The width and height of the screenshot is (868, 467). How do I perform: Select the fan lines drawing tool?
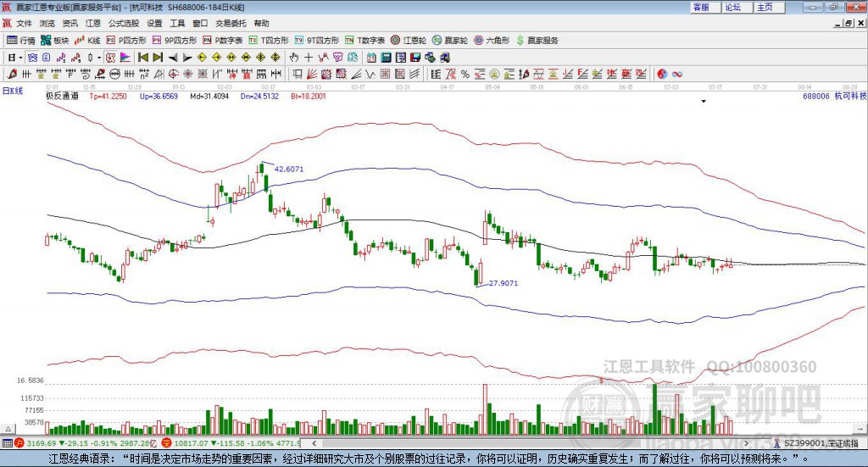(313, 74)
